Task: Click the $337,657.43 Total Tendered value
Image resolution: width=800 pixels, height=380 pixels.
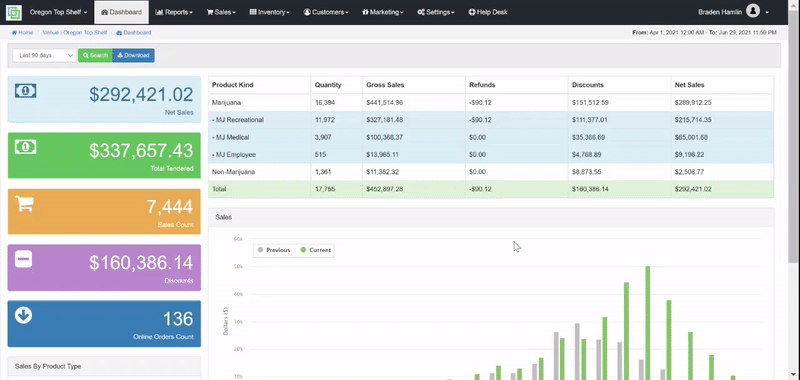Action: pos(141,151)
